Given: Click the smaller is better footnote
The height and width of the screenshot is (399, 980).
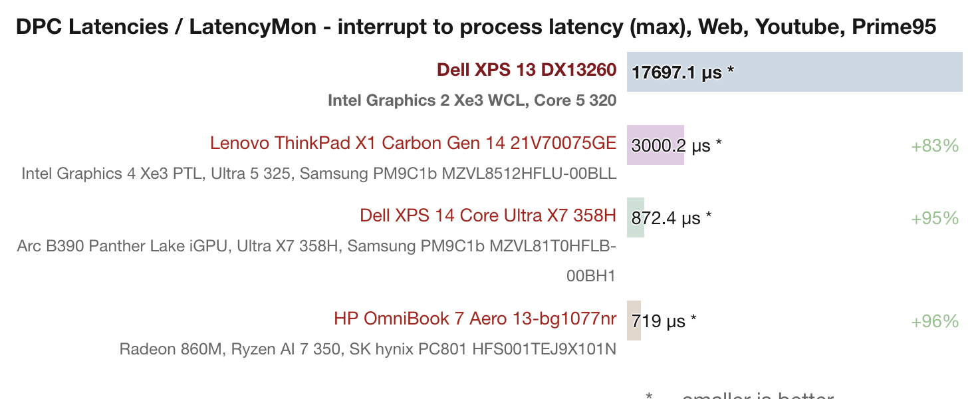Looking at the screenshot, I should [x=739, y=396].
